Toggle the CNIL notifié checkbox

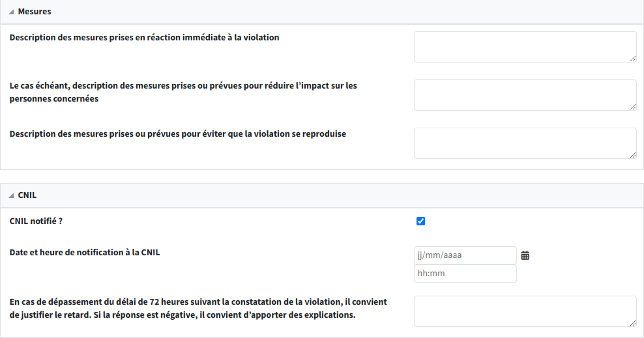[x=420, y=221]
